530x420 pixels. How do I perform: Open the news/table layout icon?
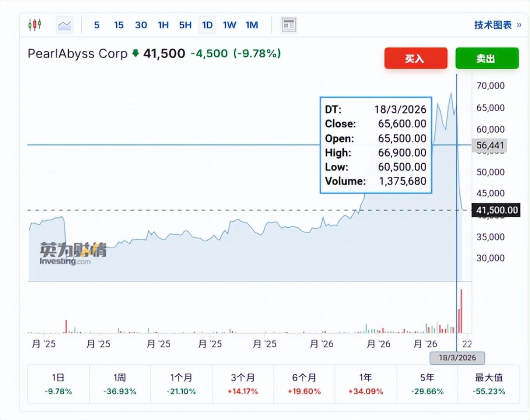pos(289,25)
